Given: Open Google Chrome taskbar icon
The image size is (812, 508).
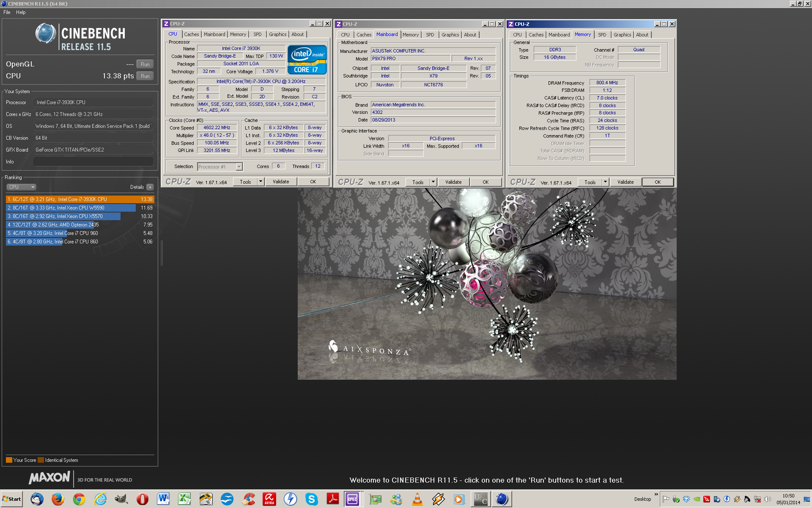Looking at the screenshot, I should click(x=79, y=499).
